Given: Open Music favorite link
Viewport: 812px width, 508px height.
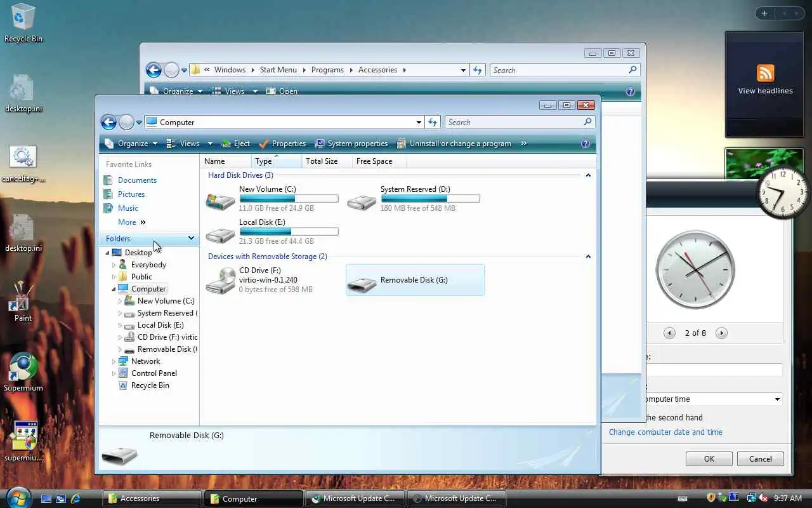Looking at the screenshot, I should 128,208.
